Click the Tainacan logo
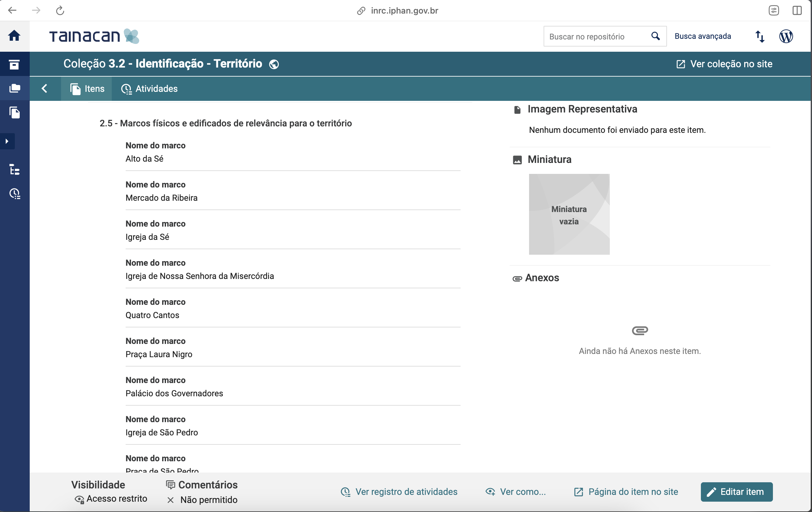The image size is (812, 512). click(x=94, y=36)
